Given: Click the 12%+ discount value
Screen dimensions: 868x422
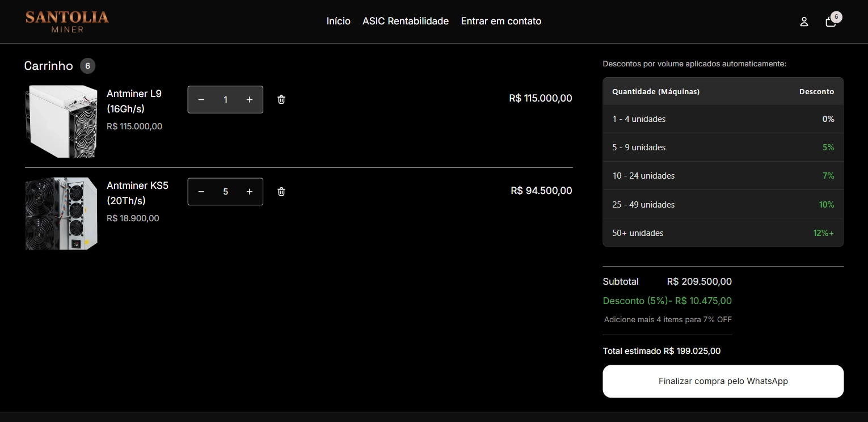Looking at the screenshot, I should pos(824,233).
